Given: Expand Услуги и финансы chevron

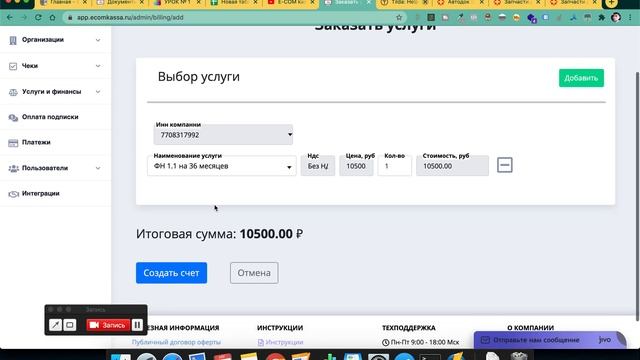Looking at the screenshot, I should pos(98,92).
